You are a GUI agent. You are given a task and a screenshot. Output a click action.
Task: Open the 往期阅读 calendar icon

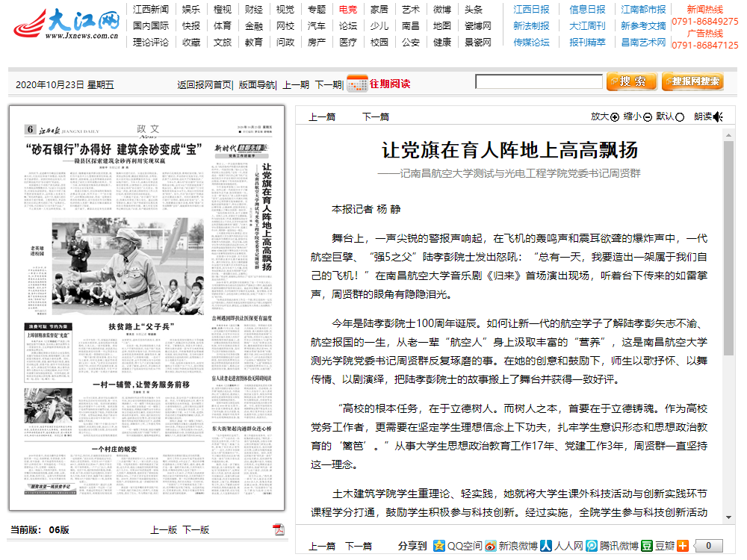click(x=357, y=84)
